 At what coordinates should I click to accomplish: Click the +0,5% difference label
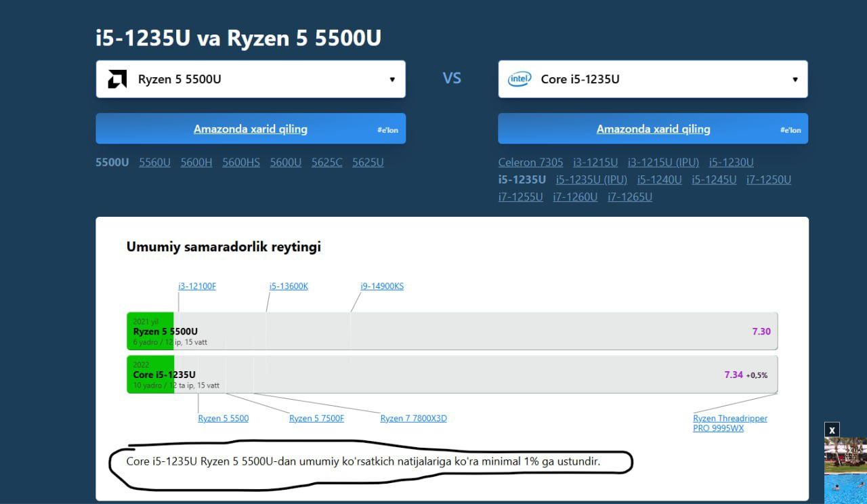[757, 375]
